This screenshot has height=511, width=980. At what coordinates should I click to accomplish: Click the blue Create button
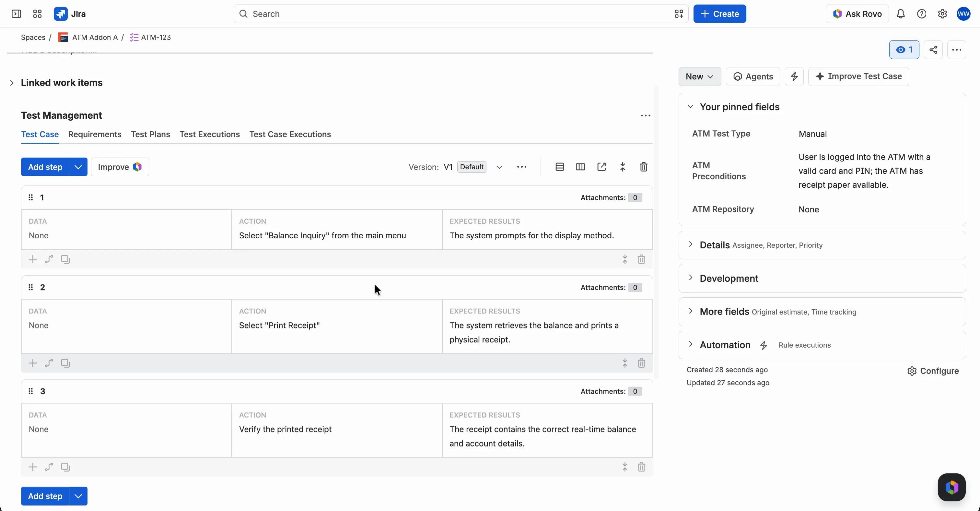tap(720, 14)
